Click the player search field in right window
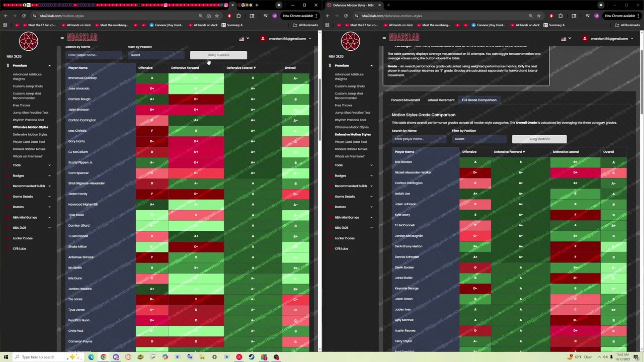Image resolution: width=644 pixels, height=362 pixels. (419, 139)
